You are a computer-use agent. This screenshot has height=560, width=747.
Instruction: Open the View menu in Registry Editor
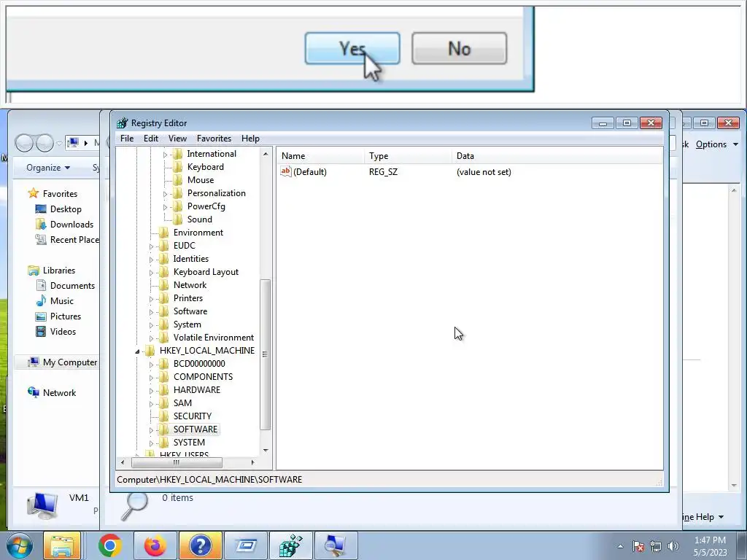[x=177, y=138]
